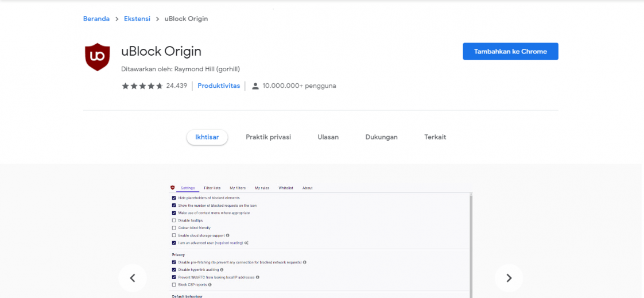This screenshot has height=298, width=644.
Task: Toggle Show the number of blocked requests checkbox
Action: point(174,206)
